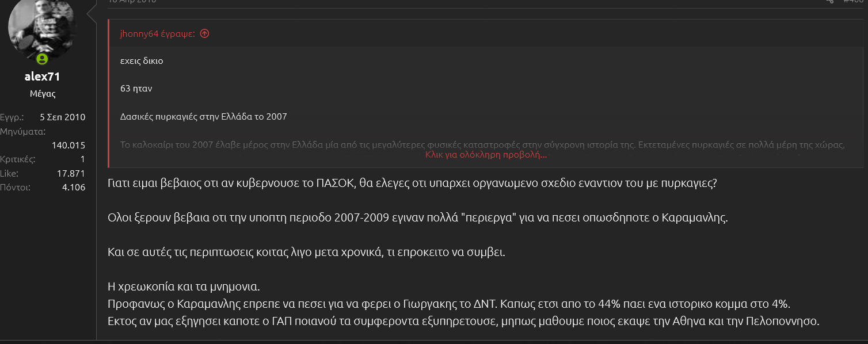Click the green online status icon under the avatar
The image size is (868, 344).
[42, 59]
